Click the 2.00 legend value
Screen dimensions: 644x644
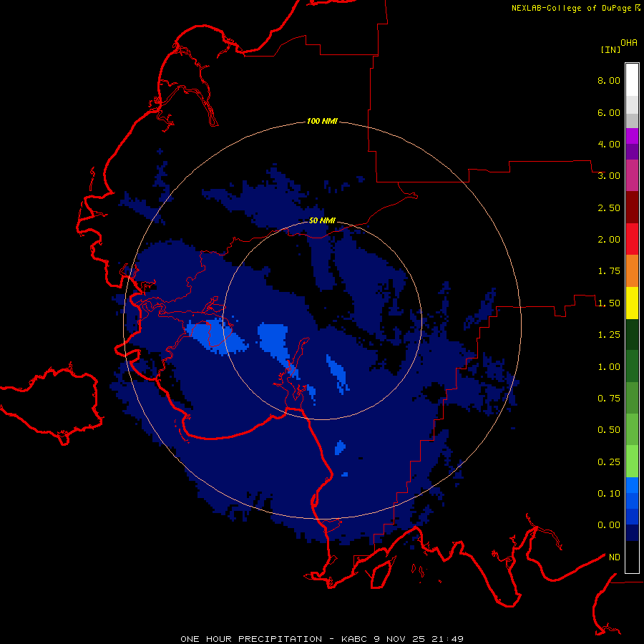pyautogui.click(x=609, y=240)
